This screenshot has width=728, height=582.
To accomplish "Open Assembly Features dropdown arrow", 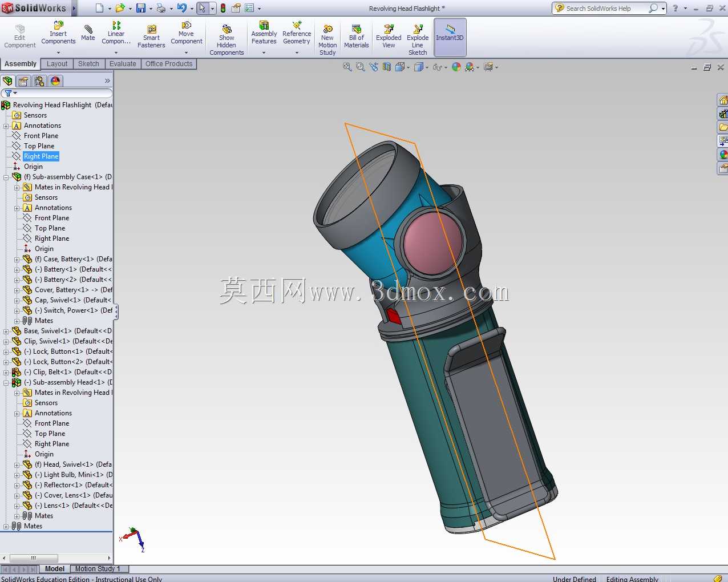I will [x=264, y=52].
